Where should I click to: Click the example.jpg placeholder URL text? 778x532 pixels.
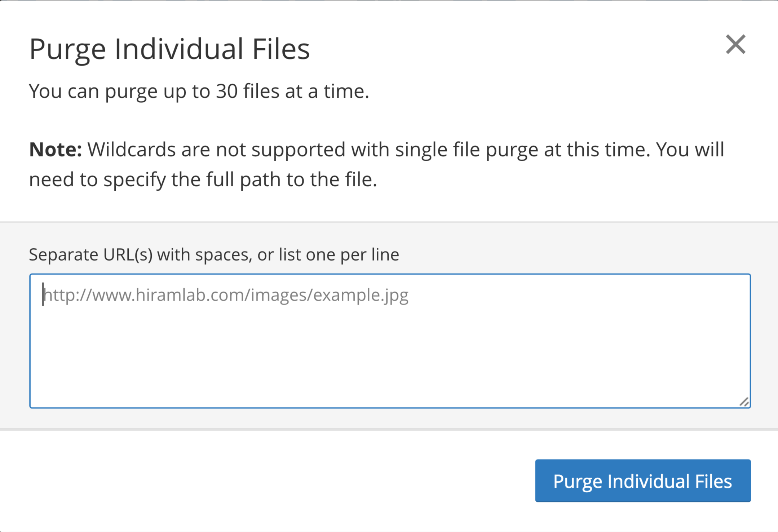click(x=226, y=295)
